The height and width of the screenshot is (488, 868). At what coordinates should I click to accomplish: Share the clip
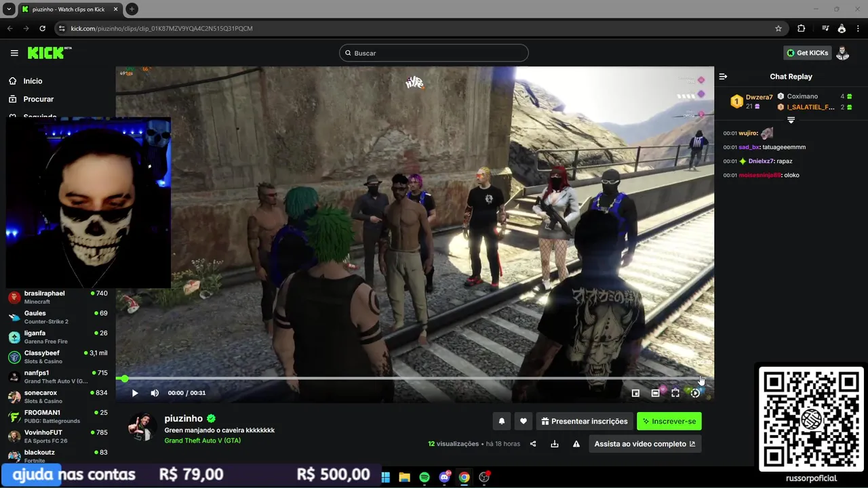(x=533, y=444)
